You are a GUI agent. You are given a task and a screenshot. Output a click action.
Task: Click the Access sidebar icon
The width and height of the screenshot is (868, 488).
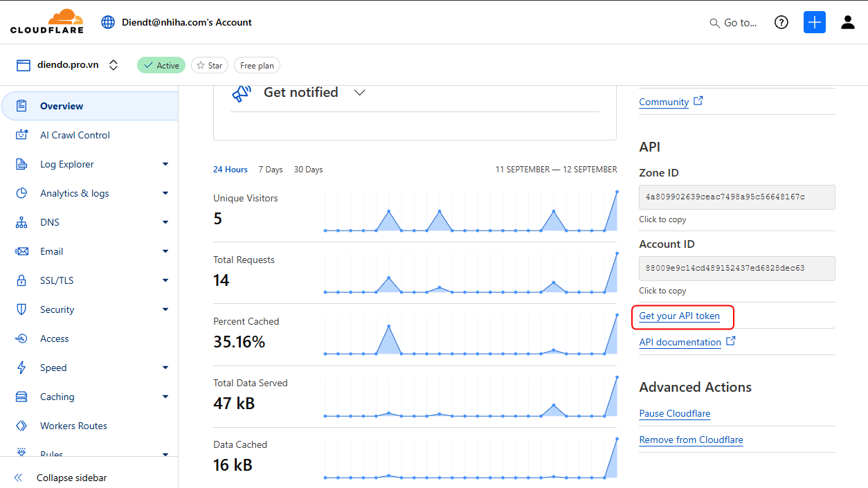click(x=22, y=338)
